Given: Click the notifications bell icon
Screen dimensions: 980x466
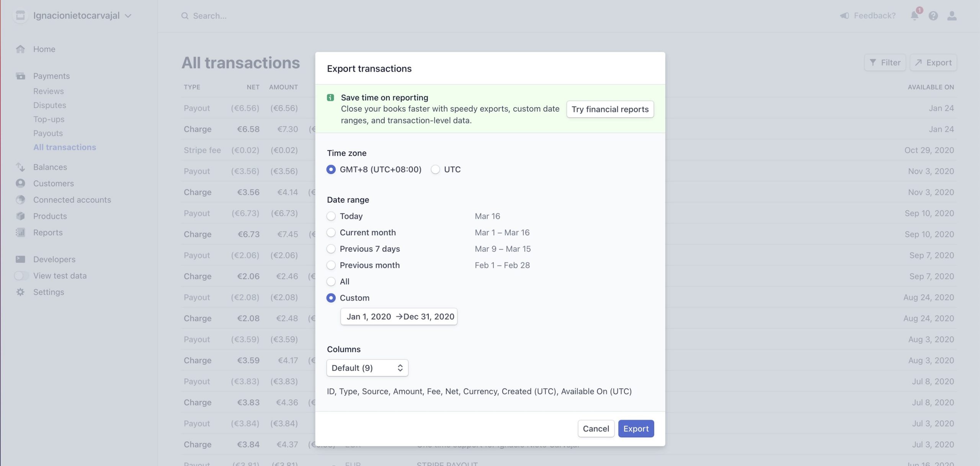Looking at the screenshot, I should click(914, 16).
